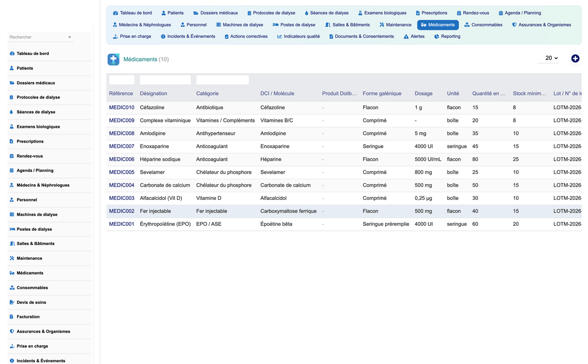Click the Tableau de bord icon in sidebar
588x364 pixels.
(12, 53)
